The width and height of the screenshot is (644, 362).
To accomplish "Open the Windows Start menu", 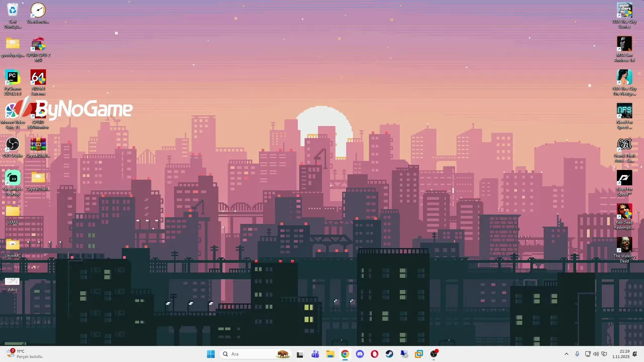I will click(211, 354).
